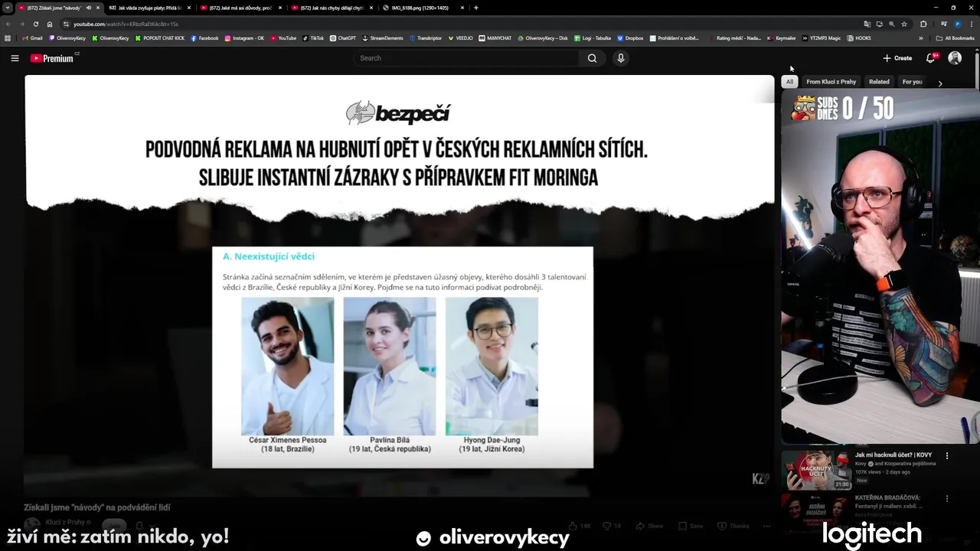
Task: Go to the YouTube Premium home logo
Action: click(x=52, y=58)
